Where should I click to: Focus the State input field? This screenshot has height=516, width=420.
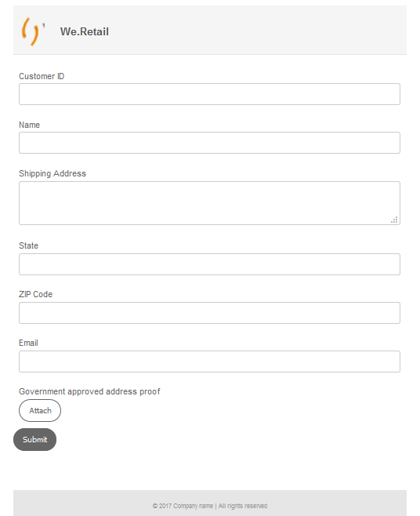pos(209,264)
